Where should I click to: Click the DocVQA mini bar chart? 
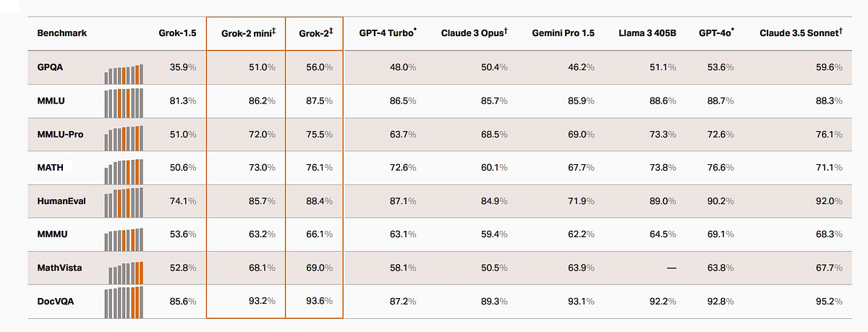pos(124,302)
